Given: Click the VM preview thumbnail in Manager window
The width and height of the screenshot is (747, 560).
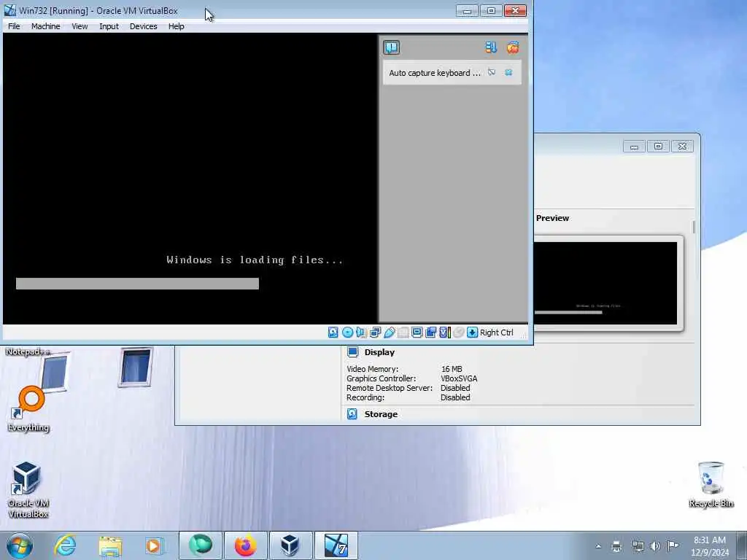Looking at the screenshot, I should pos(605,283).
